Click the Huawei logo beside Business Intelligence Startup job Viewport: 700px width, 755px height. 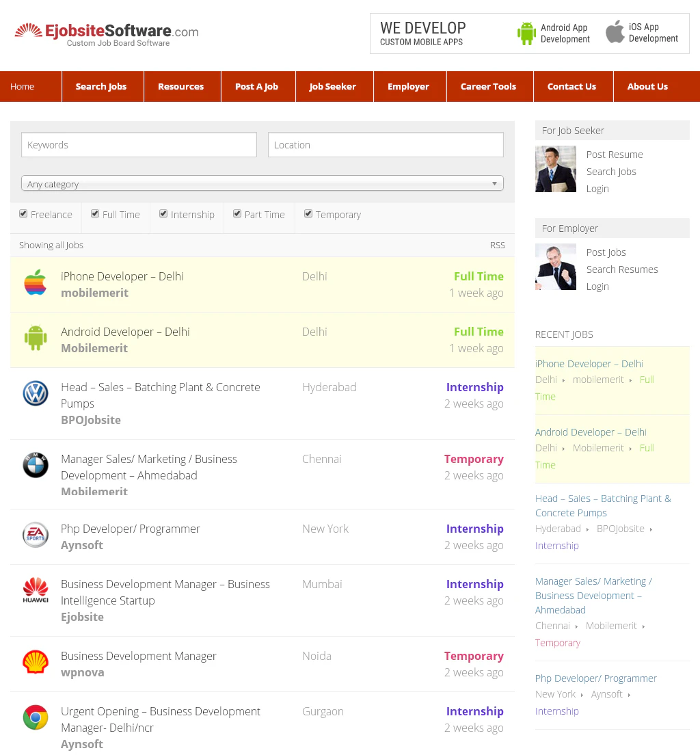pos(36,590)
